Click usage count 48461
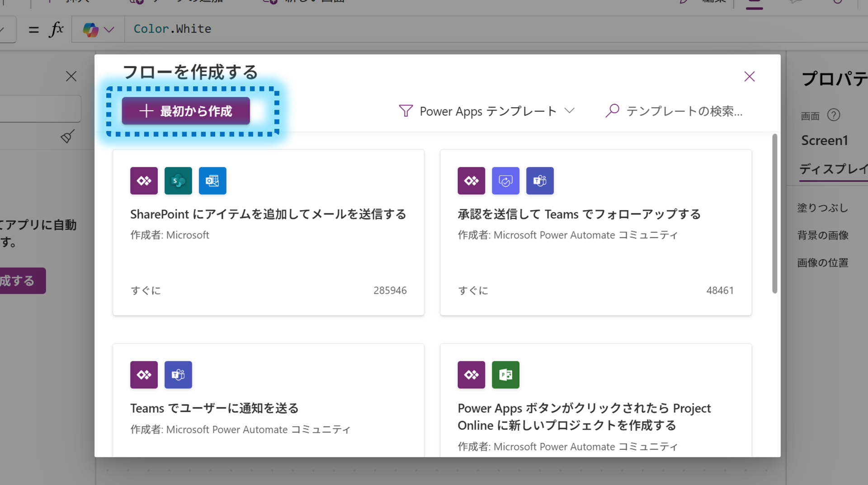Screen dimensions: 868x485 click(x=720, y=290)
